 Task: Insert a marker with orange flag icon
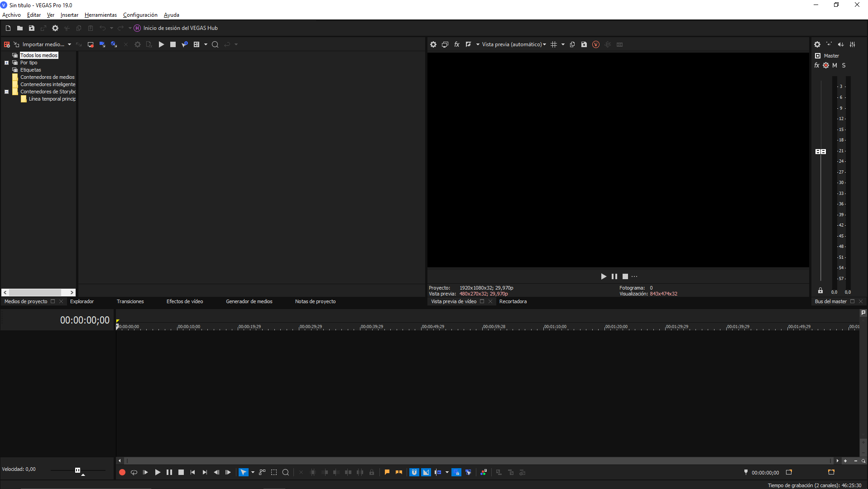[387, 472]
